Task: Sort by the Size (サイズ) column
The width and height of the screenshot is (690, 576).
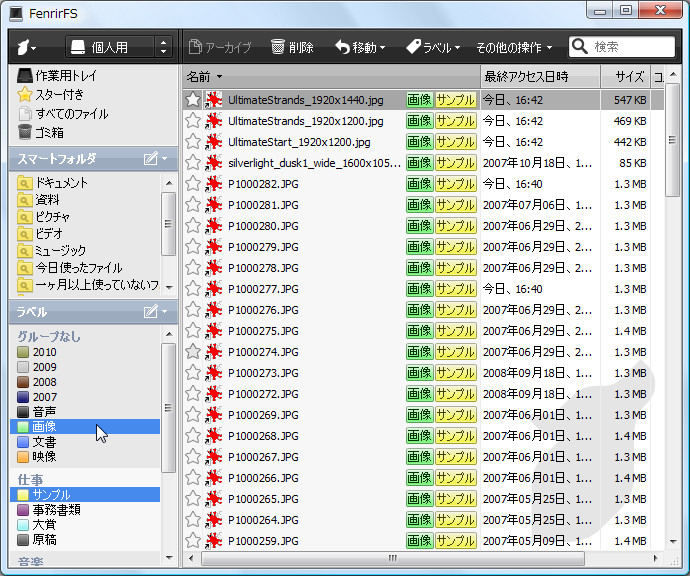Action: 626,77
